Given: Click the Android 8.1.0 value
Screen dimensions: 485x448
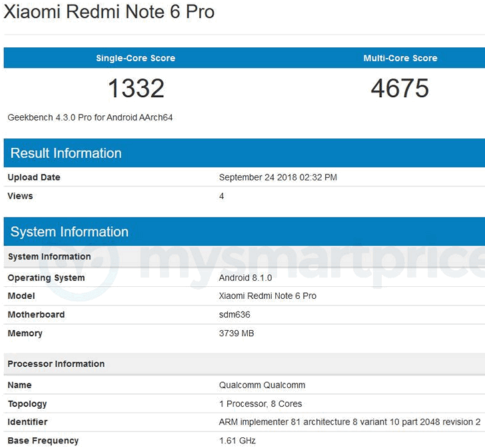Looking at the screenshot, I should click(245, 278).
